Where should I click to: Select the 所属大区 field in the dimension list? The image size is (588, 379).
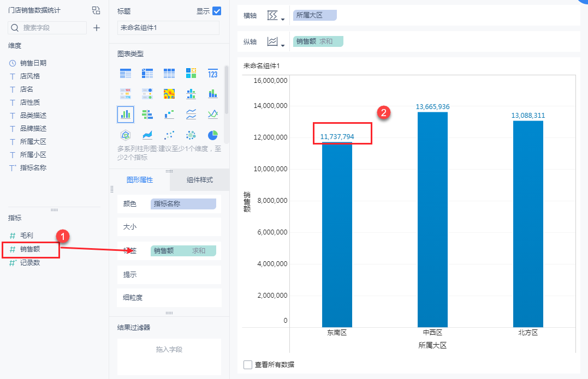(x=33, y=142)
